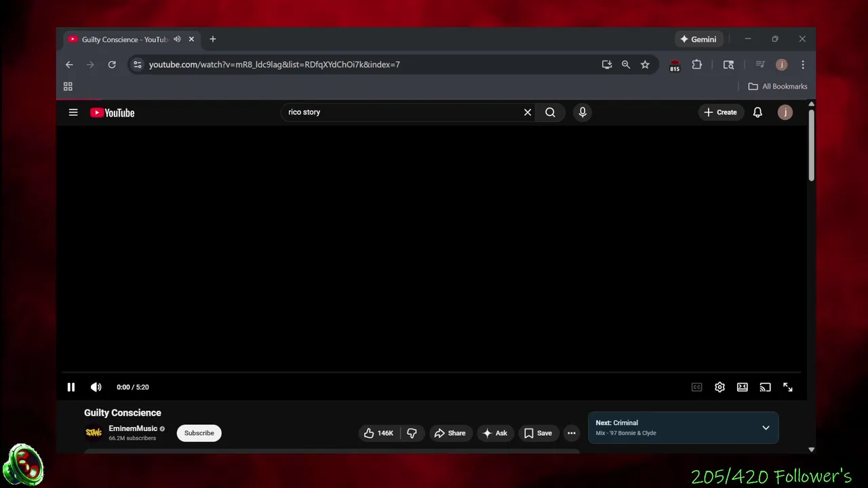The width and height of the screenshot is (868, 488).
Task: Open a new browser tab with plus
Action: tap(213, 39)
